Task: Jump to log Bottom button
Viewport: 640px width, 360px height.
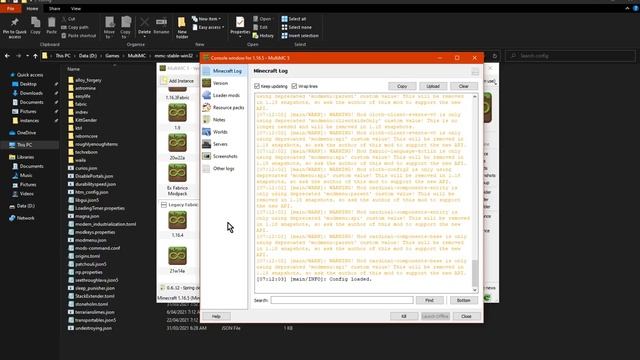Action: [464, 300]
